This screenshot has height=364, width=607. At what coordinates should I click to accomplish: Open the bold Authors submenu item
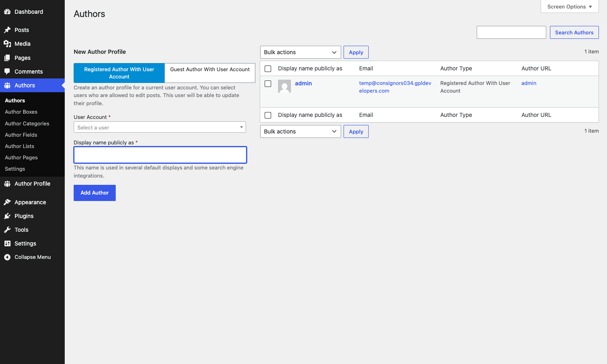coord(15,101)
